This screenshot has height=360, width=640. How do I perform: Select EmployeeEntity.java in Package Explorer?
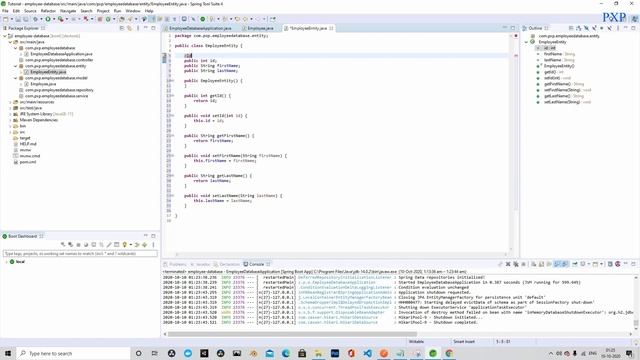tap(48, 72)
